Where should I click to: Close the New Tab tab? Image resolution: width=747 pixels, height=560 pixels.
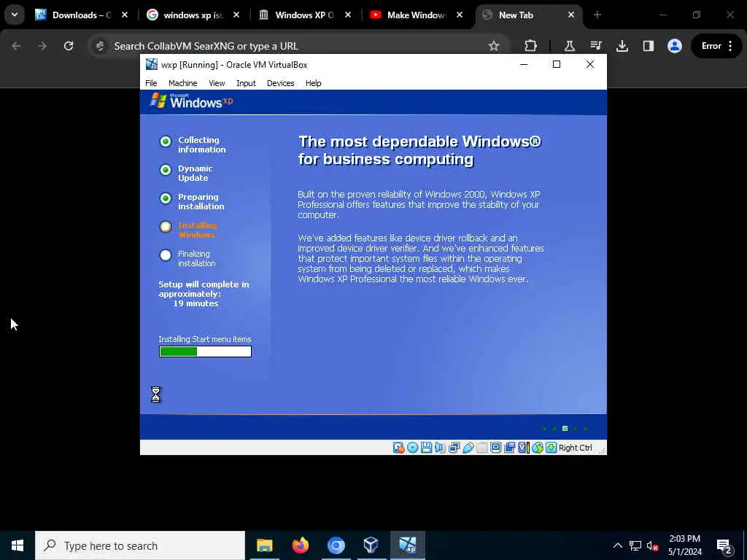pyautogui.click(x=571, y=15)
